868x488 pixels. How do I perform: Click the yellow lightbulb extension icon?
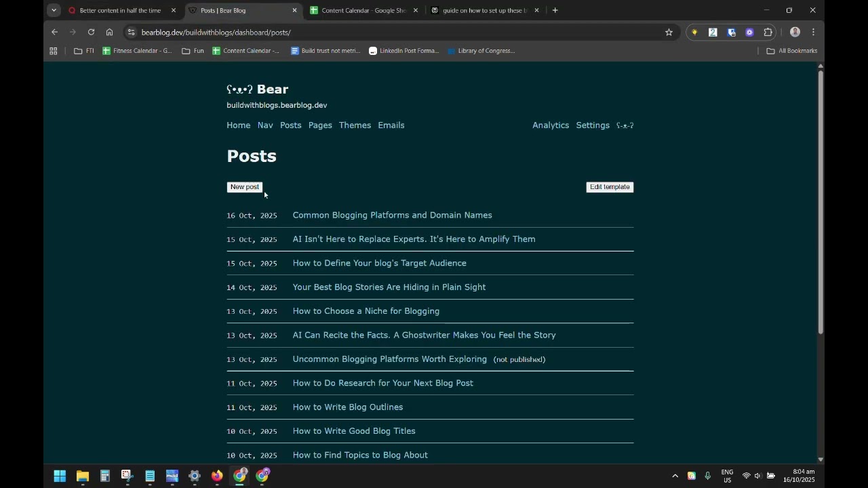click(694, 32)
